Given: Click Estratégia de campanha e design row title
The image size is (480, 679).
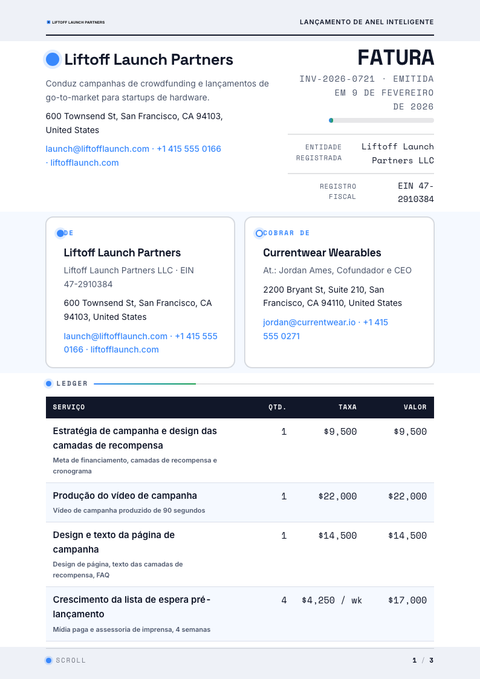Looking at the screenshot, I should click(x=135, y=438).
